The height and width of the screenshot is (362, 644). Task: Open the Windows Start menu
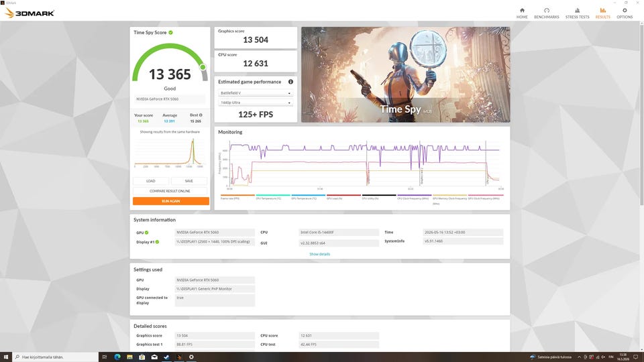(6, 357)
